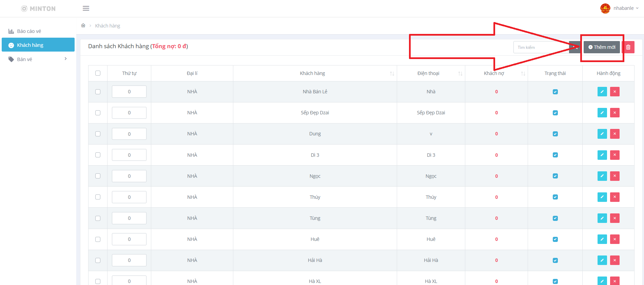Image resolution: width=644 pixels, height=285 pixels.
Task: Select the checkbox for Dì 3 row
Action: (98, 155)
